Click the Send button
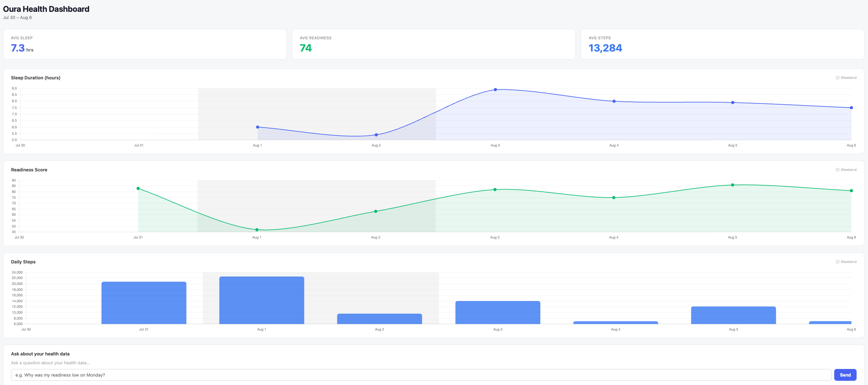868x385 pixels. pyautogui.click(x=845, y=375)
